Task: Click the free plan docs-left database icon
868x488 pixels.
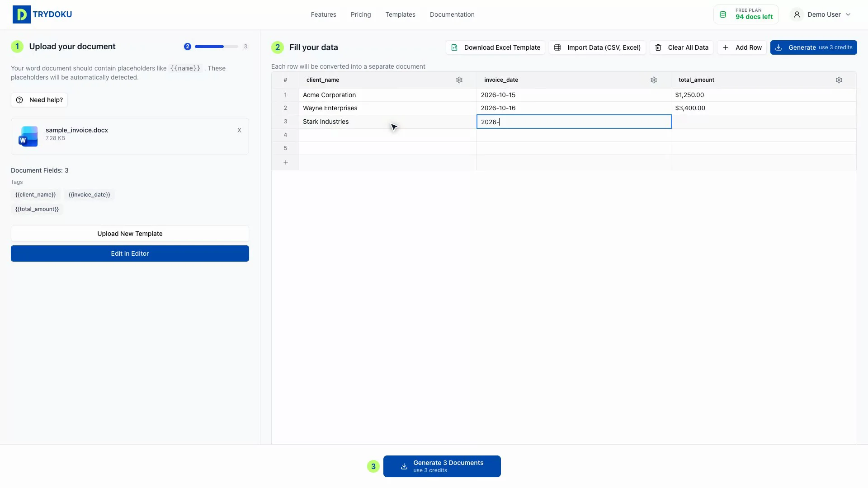Action: (x=723, y=14)
